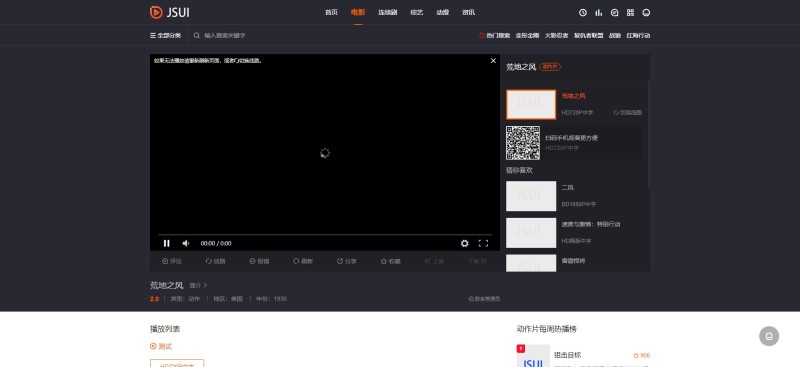Open the message board icon in header
This screenshot has height=367, width=800.
[x=614, y=13]
